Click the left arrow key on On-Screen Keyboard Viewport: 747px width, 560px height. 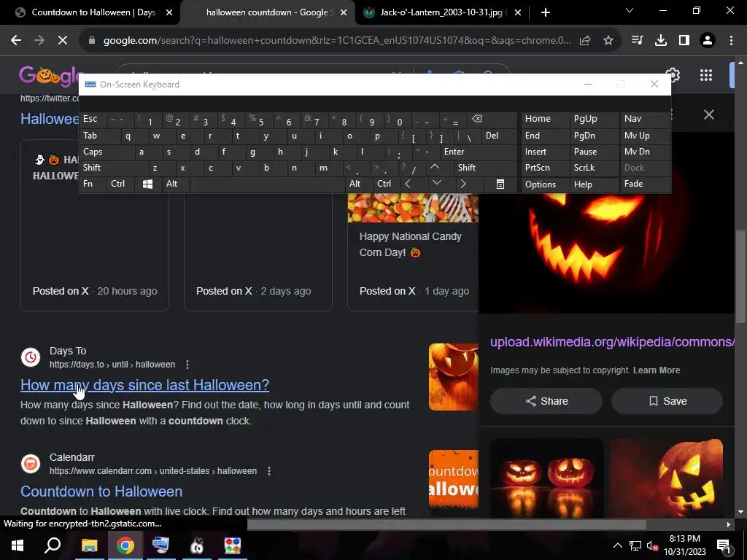click(408, 184)
